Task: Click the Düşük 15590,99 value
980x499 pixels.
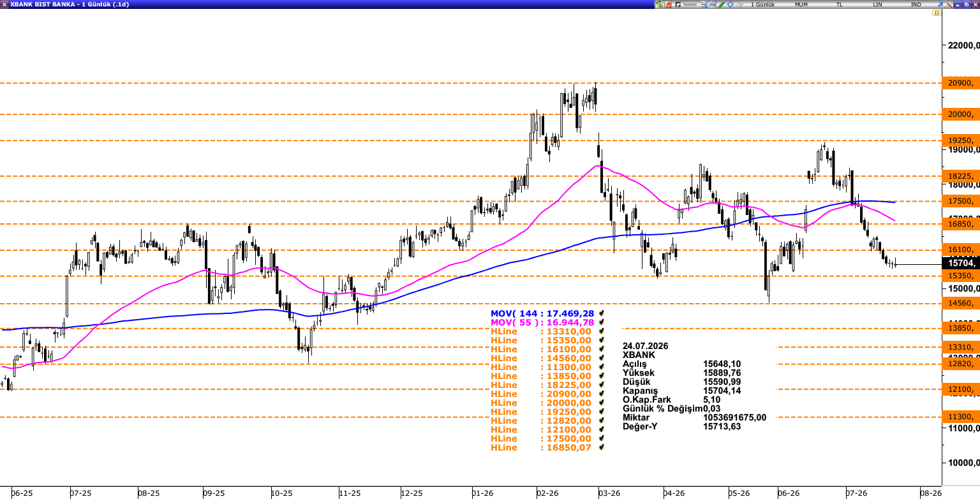Action: (x=722, y=382)
